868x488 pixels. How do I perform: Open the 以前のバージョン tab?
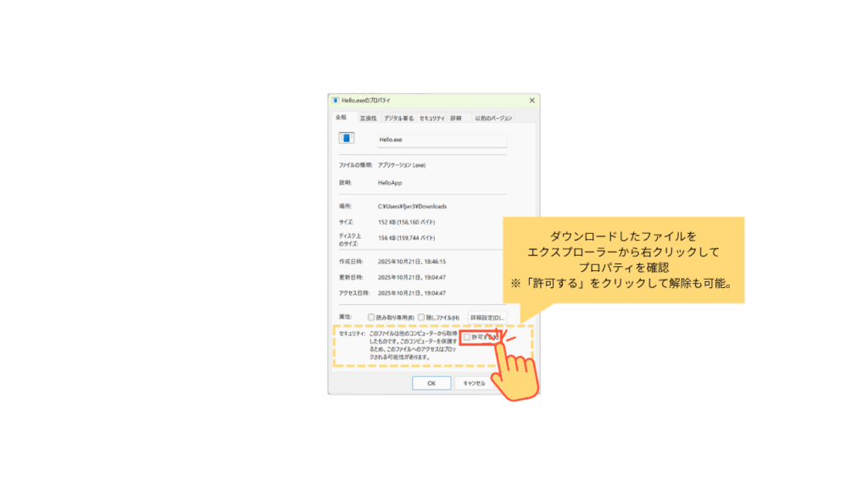click(x=492, y=118)
